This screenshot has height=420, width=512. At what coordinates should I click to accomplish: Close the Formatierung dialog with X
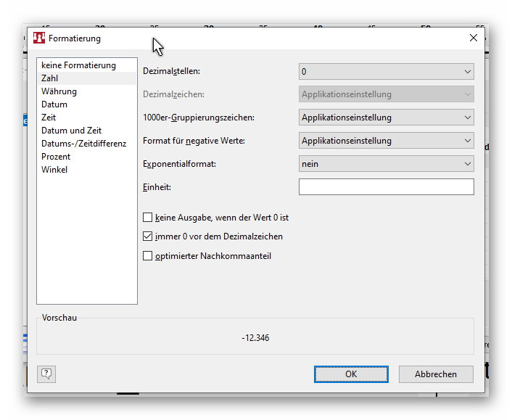pyautogui.click(x=474, y=38)
